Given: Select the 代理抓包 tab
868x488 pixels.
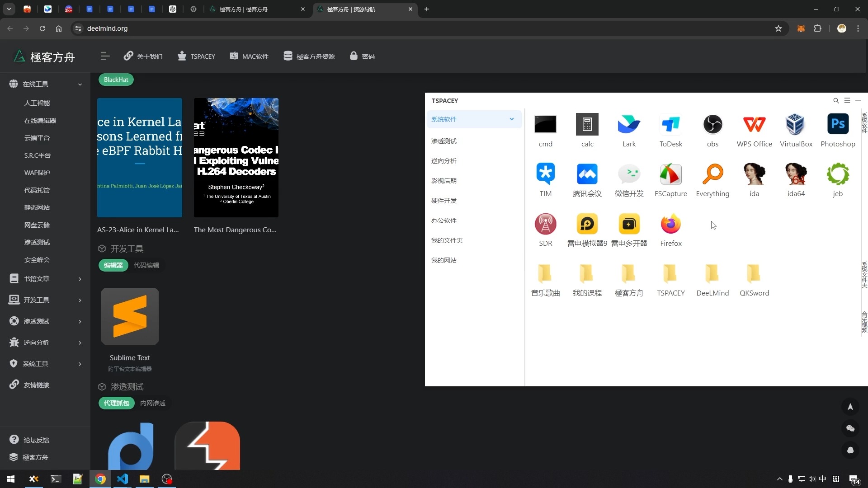Looking at the screenshot, I should coord(116,403).
